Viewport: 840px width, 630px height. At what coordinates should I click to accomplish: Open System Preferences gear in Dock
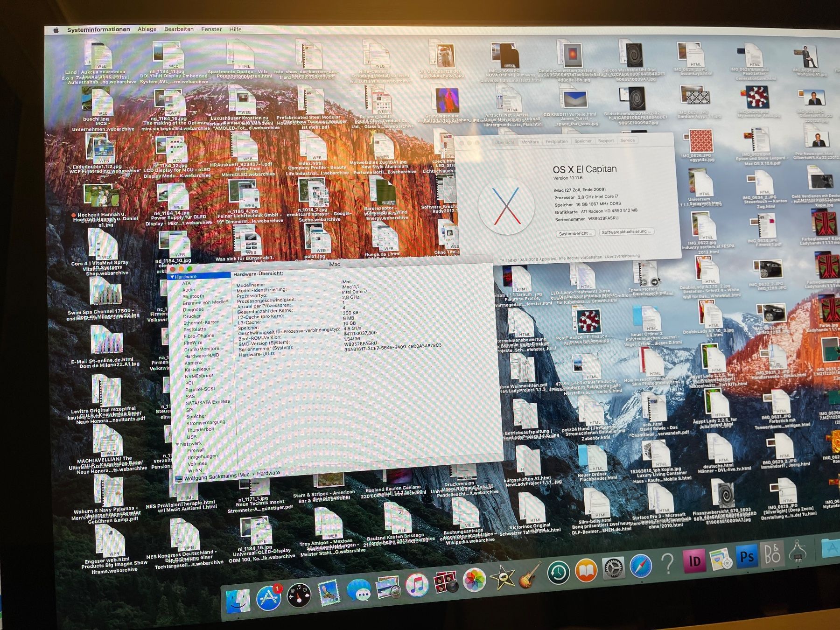click(614, 568)
